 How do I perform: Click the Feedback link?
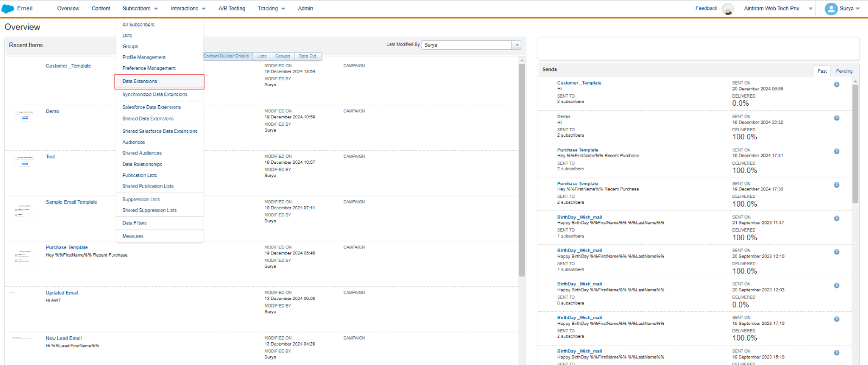[706, 8]
